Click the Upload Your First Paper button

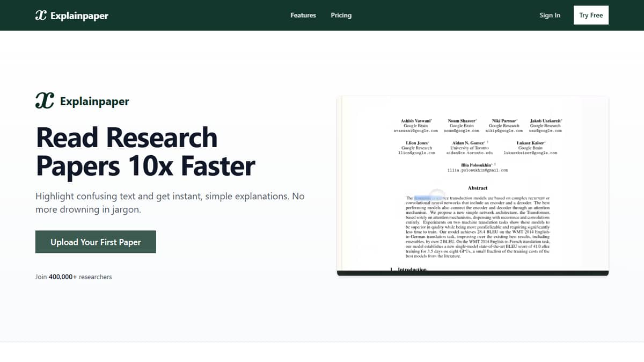click(96, 242)
